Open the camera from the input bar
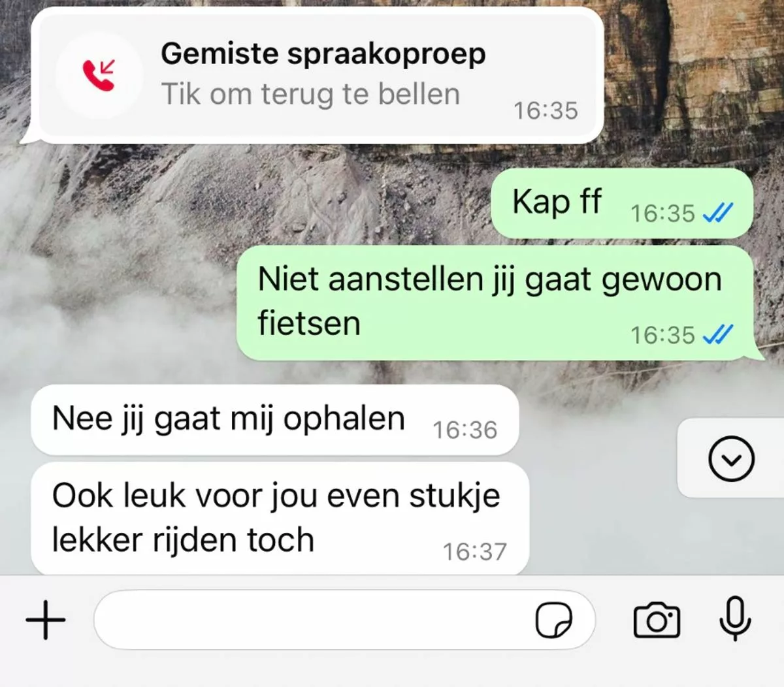The image size is (784, 687). point(657,620)
